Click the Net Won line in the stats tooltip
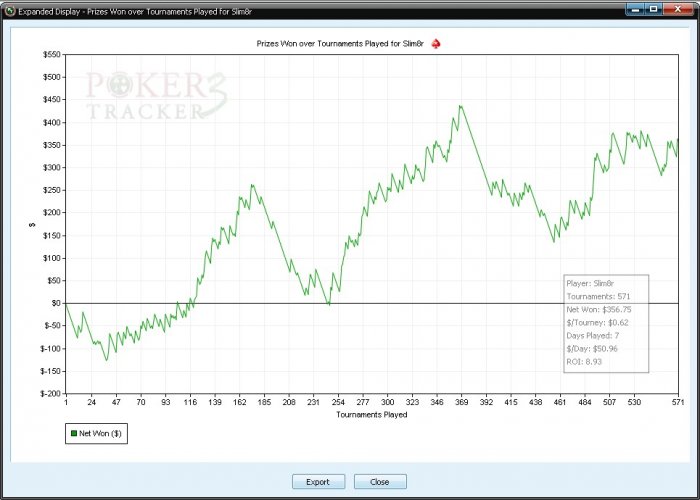 coord(599,309)
